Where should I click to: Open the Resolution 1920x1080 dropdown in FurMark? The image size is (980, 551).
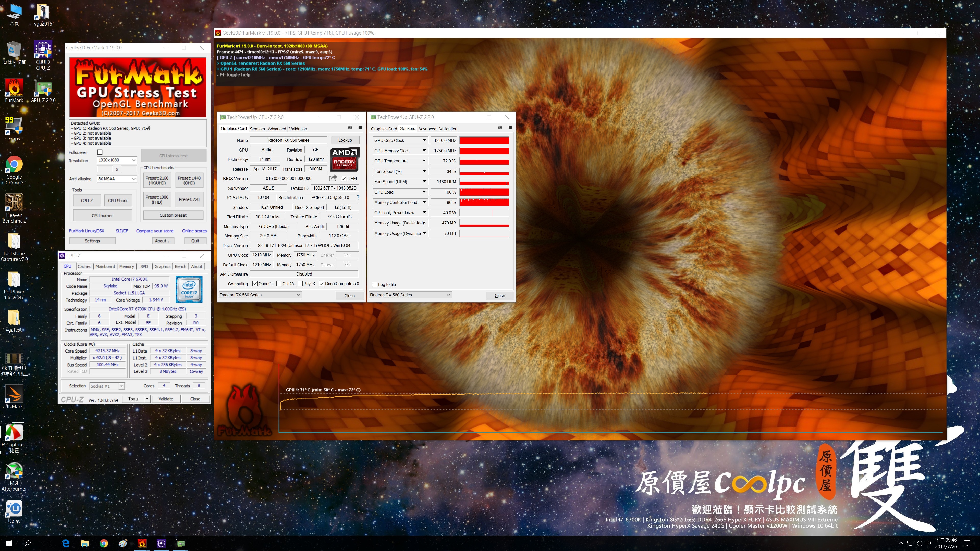pos(117,160)
